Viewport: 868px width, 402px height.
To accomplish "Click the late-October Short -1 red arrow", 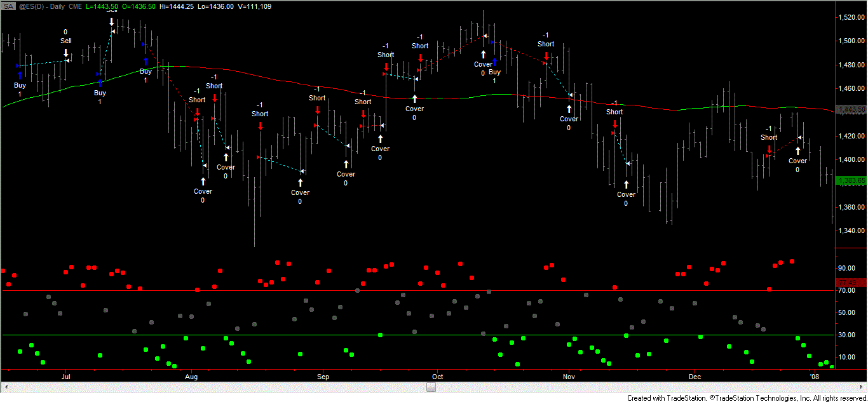I will click(546, 55).
